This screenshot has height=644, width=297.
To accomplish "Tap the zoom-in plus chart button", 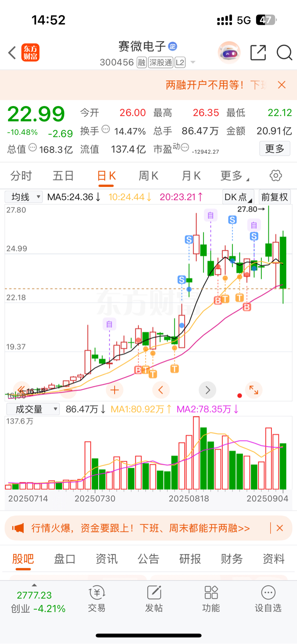I will point(114,390).
